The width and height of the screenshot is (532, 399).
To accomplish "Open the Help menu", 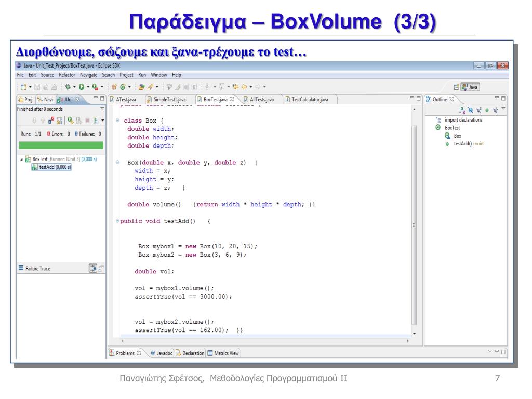I will [x=177, y=75].
